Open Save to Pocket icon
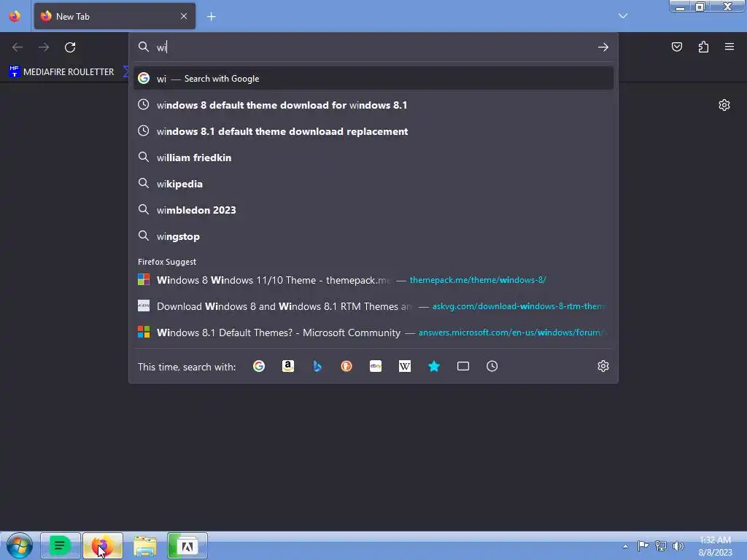 pyautogui.click(x=676, y=47)
